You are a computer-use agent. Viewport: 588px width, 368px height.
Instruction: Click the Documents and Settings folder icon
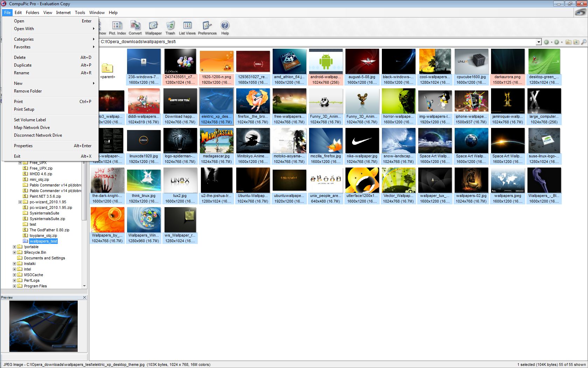20,258
